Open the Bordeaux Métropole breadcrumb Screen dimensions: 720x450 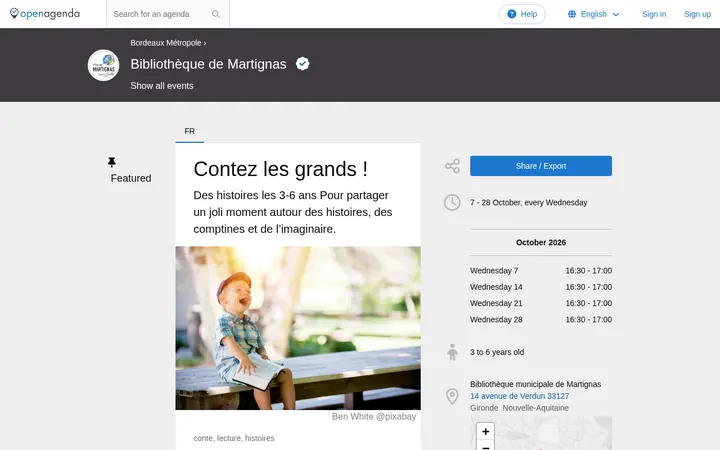pos(166,43)
